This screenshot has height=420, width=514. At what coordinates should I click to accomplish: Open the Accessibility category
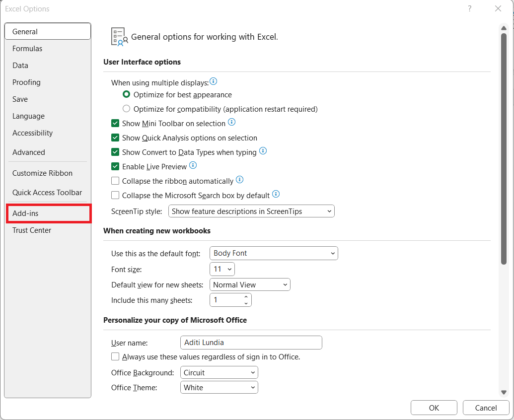click(x=48, y=133)
